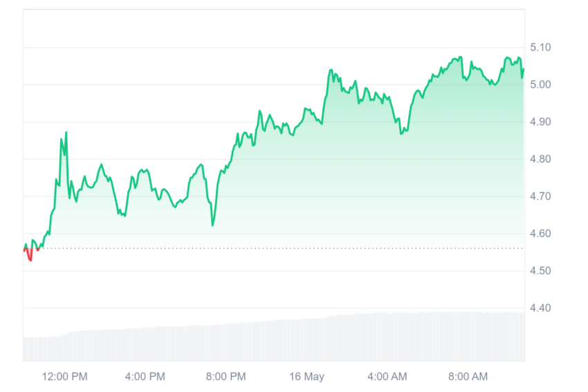Select the 4.80 price axis label
Viewport: 588px width, 392px height.
[x=540, y=159]
